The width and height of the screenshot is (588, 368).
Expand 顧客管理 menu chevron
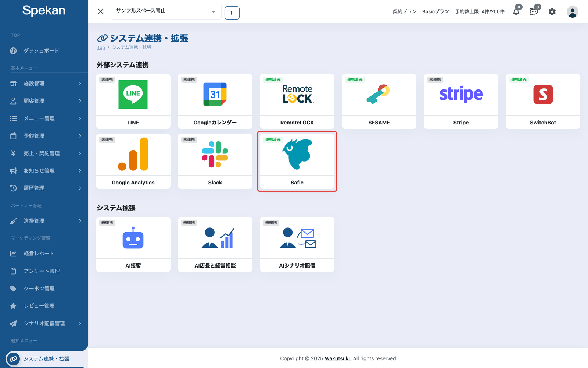(80, 101)
